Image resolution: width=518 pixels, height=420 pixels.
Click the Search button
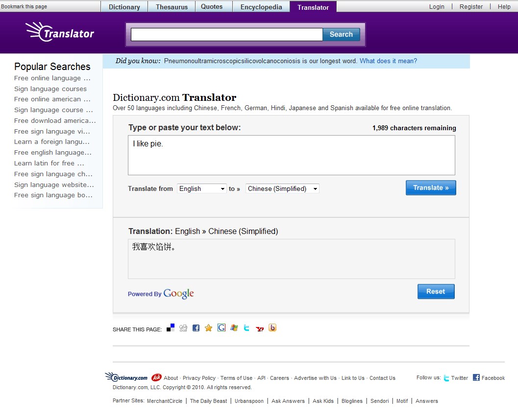[341, 34]
